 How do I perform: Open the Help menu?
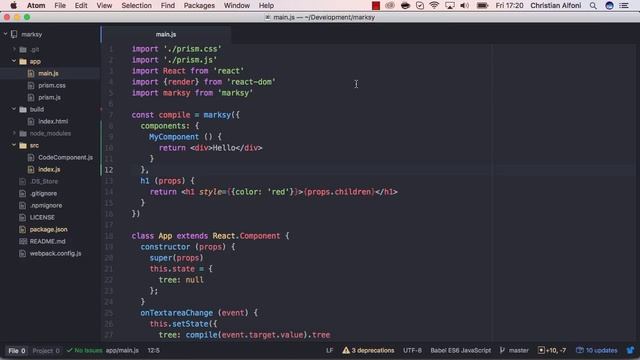pos(266,5)
